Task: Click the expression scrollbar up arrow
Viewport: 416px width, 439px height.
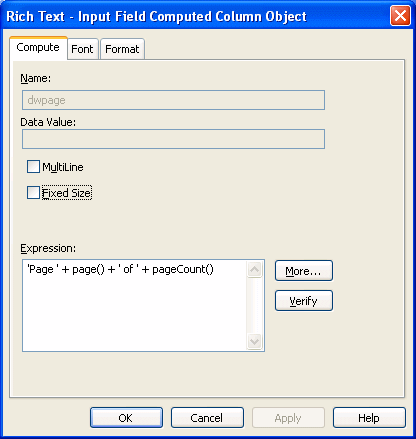Action: coord(255,269)
